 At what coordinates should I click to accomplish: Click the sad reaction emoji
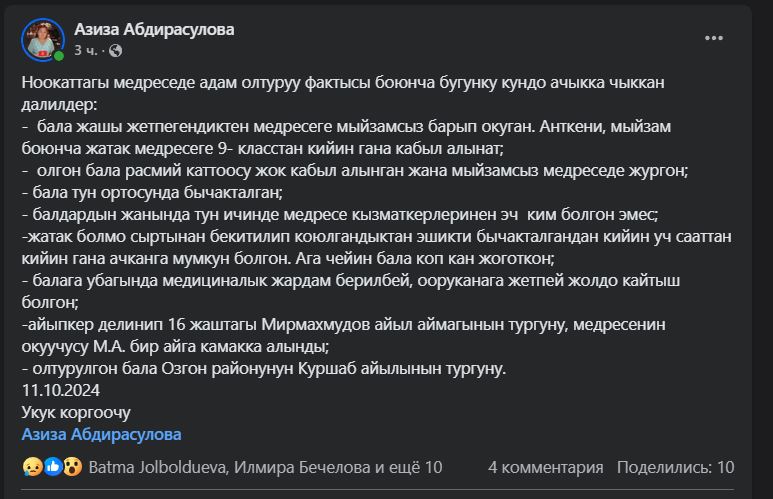(x=31, y=467)
